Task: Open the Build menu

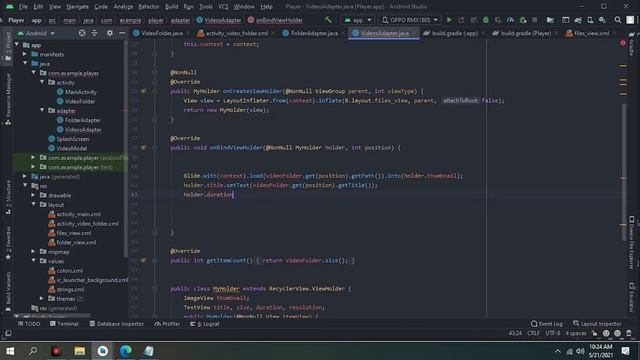Action: [171, 7]
